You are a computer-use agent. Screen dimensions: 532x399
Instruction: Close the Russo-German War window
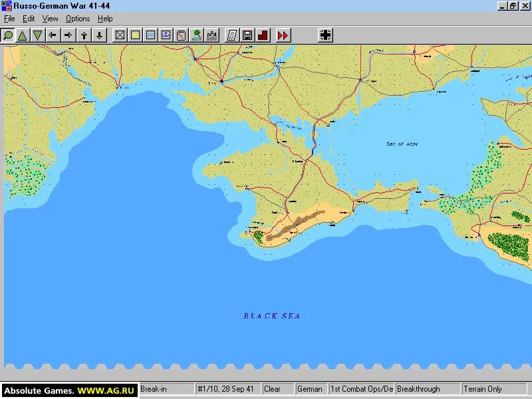[525, 6]
